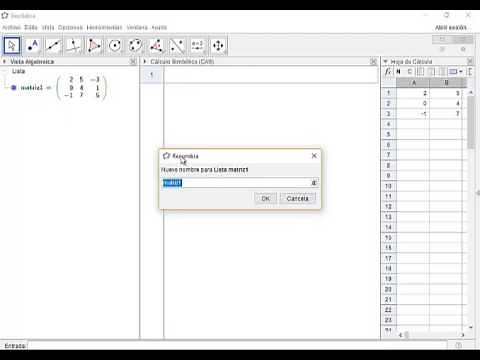
Task: Click the gear preferences icon at top right
Action: 463,49
